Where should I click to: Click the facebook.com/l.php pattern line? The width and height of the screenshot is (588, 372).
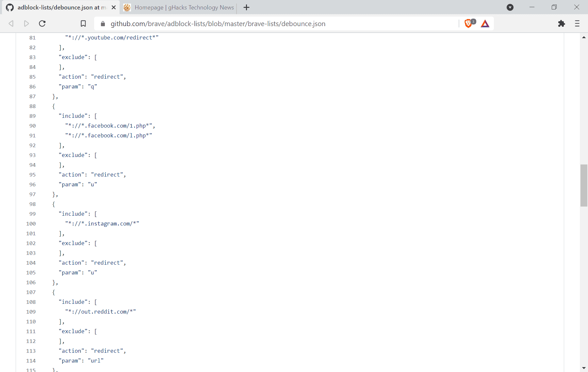[108, 135]
